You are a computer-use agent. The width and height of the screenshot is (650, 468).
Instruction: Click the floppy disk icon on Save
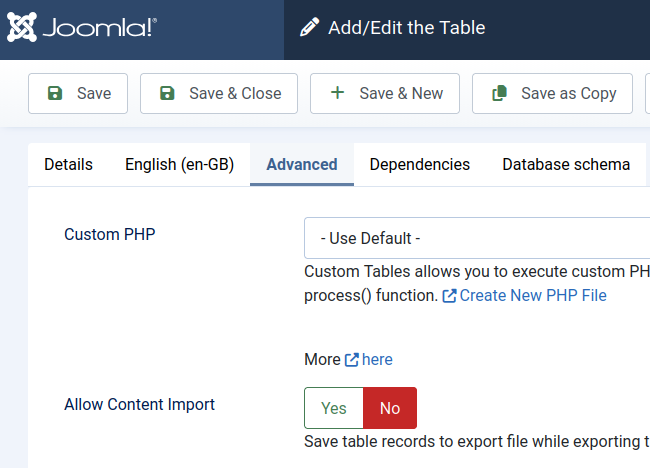tap(54, 93)
